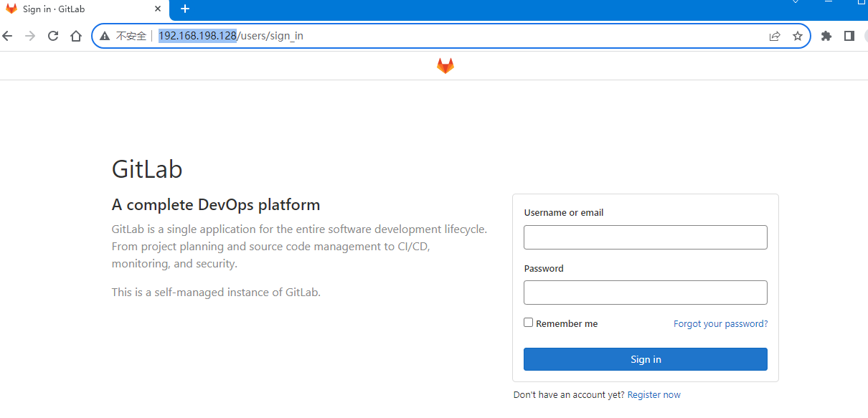Click the not-secure warning triangle icon
Image resolution: width=868 pixels, height=418 pixels.
[x=105, y=36]
